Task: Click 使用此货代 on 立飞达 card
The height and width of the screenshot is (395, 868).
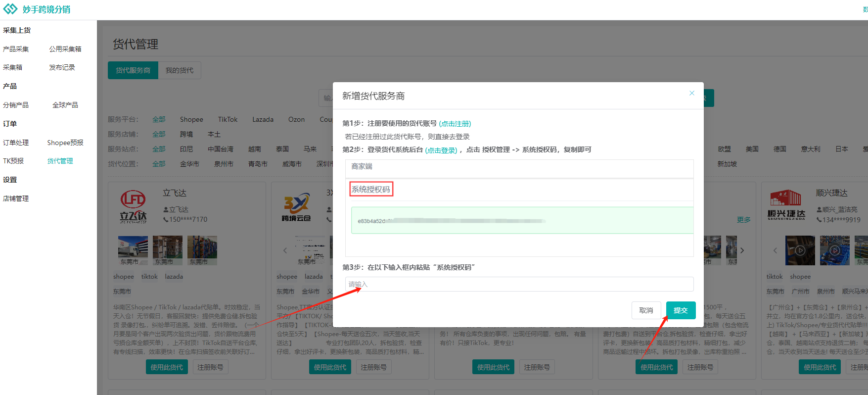Action: (167, 367)
